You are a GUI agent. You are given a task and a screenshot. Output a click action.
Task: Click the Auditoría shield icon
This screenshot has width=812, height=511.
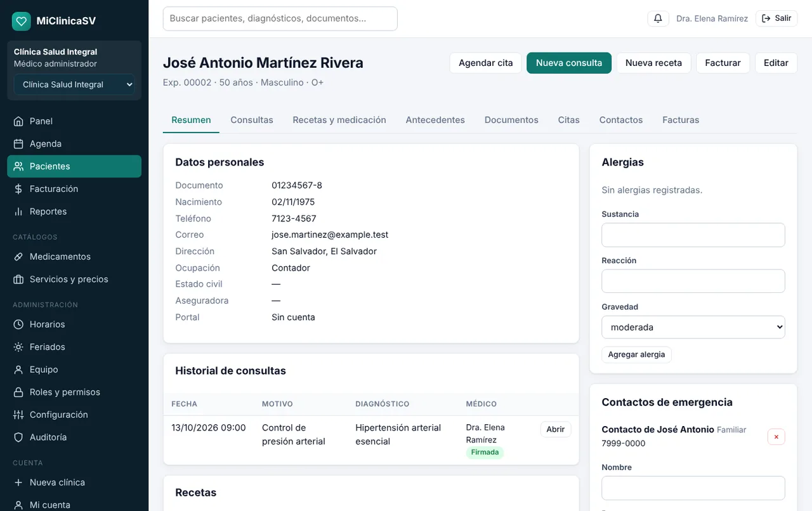18,437
